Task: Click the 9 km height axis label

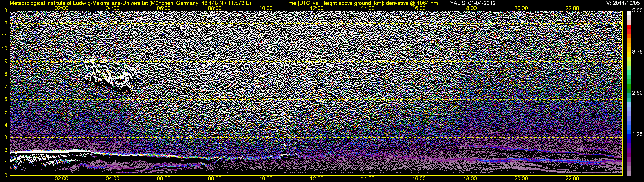Action: point(6,61)
